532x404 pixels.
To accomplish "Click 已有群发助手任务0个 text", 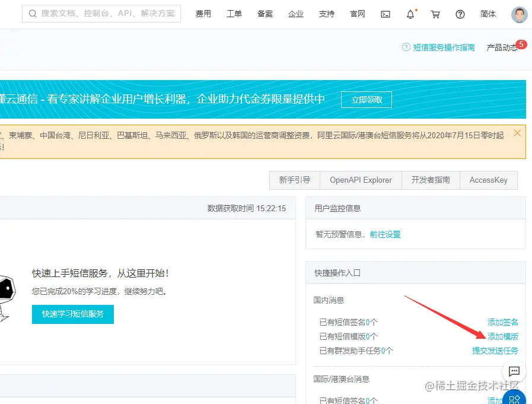I will coord(356,351).
